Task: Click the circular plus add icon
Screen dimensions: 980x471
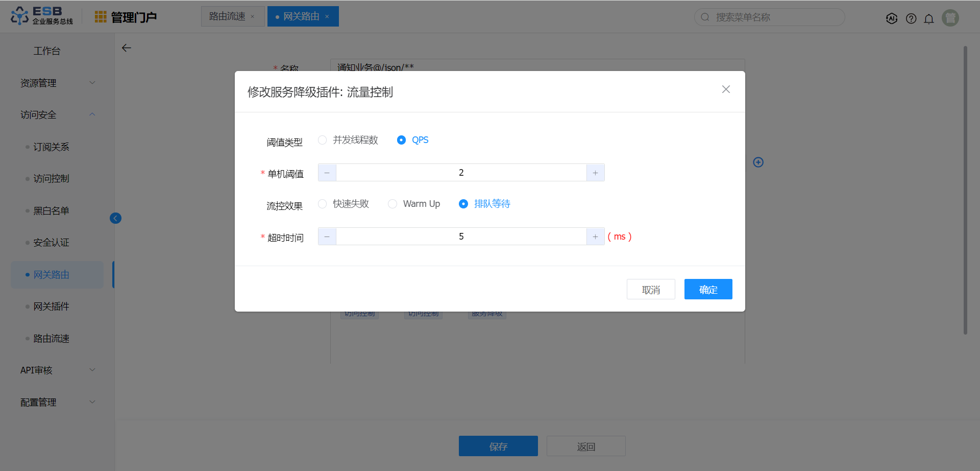Action: click(x=758, y=162)
